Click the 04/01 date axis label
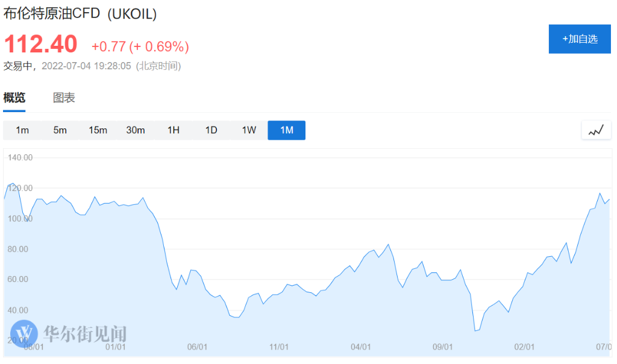 coord(361,347)
